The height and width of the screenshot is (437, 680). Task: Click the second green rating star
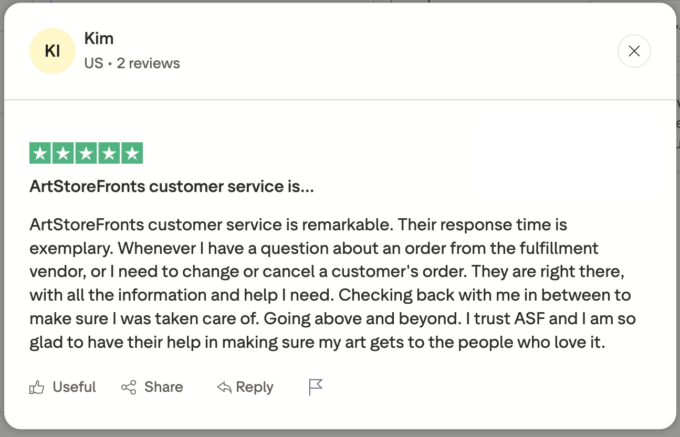(x=64, y=154)
